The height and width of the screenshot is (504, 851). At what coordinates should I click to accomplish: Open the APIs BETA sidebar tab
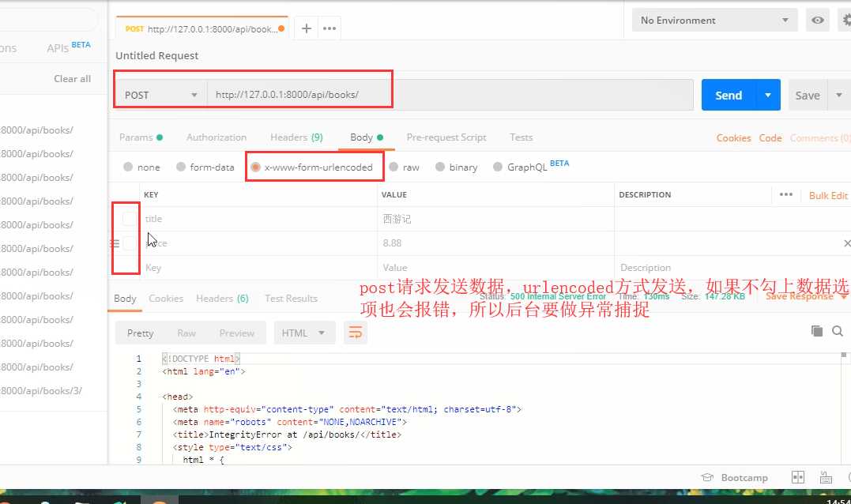coord(69,47)
